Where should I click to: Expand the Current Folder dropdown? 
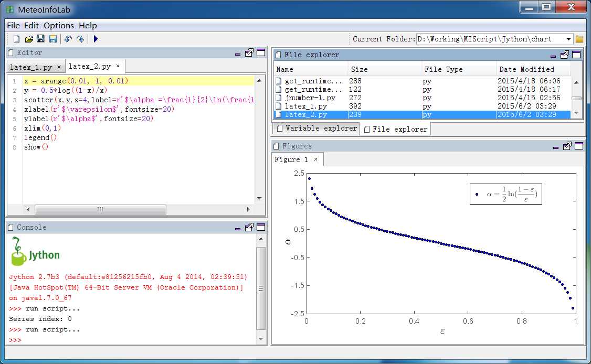click(568, 39)
